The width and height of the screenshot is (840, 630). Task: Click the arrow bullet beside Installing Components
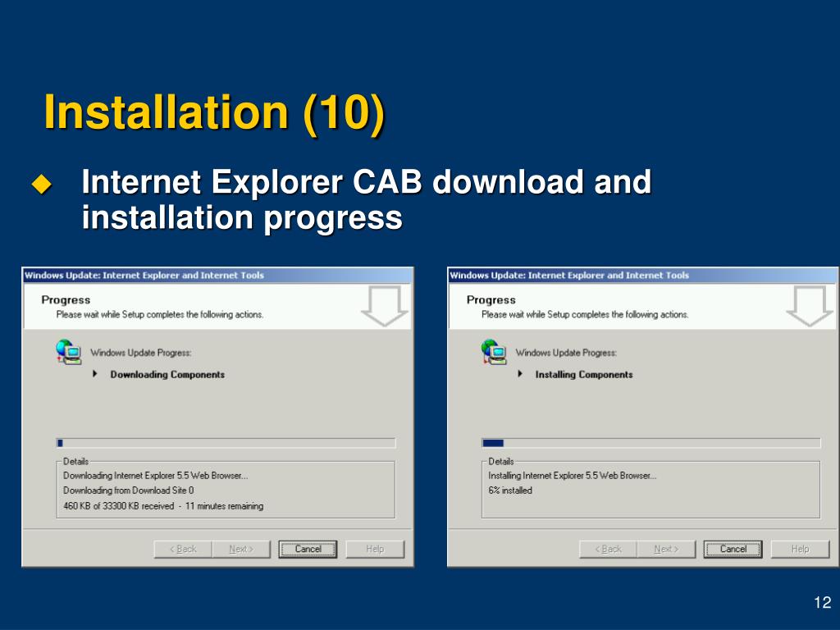tap(519, 374)
